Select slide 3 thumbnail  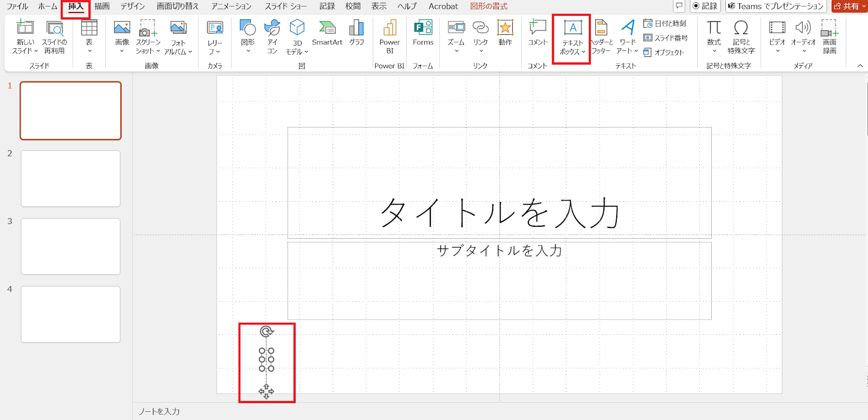coord(71,246)
